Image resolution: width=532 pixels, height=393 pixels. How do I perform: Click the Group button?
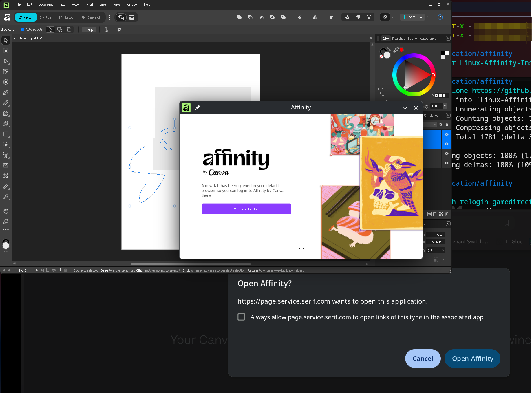click(89, 30)
